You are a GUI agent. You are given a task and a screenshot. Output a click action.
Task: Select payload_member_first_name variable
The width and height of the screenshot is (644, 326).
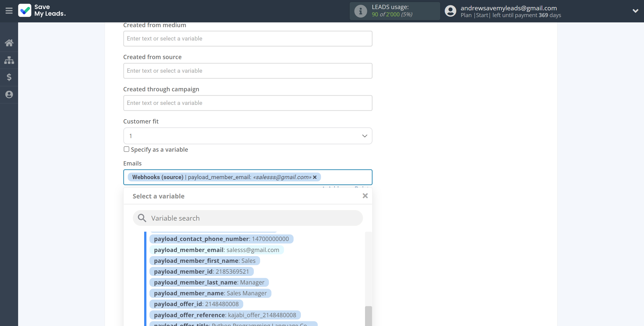pyautogui.click(x=205, y=261)
